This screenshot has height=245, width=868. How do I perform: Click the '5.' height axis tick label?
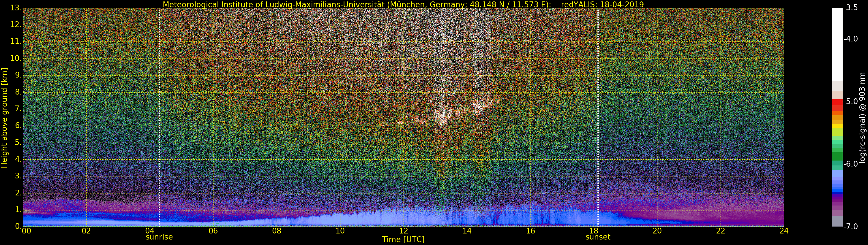(x=18, y=142)
